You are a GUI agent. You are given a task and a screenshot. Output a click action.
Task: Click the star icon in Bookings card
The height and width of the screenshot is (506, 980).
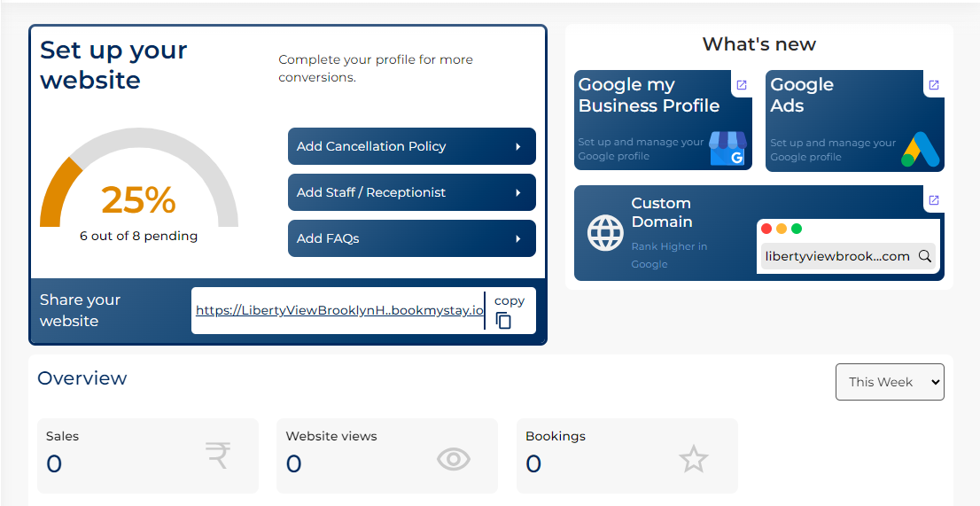coord(694,458)
